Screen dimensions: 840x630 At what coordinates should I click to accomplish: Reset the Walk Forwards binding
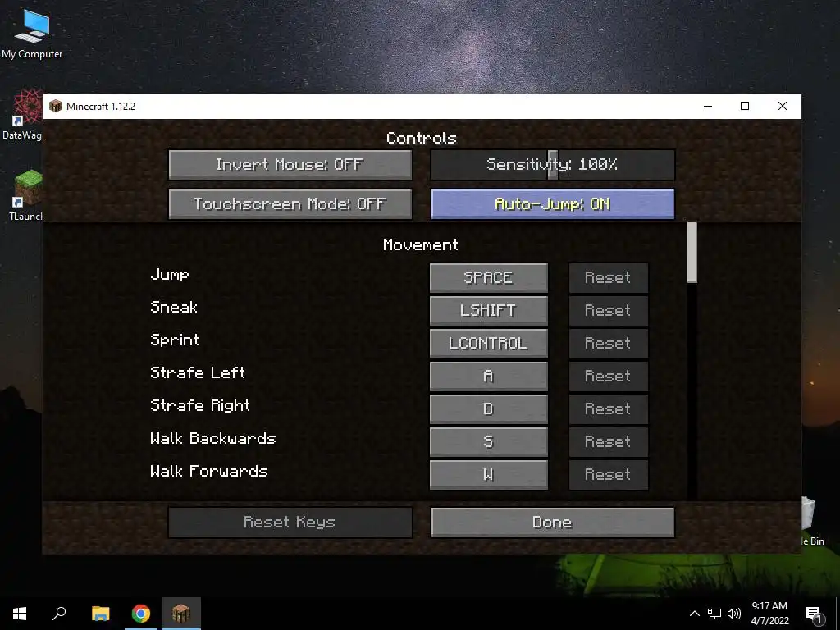point(608,475)
